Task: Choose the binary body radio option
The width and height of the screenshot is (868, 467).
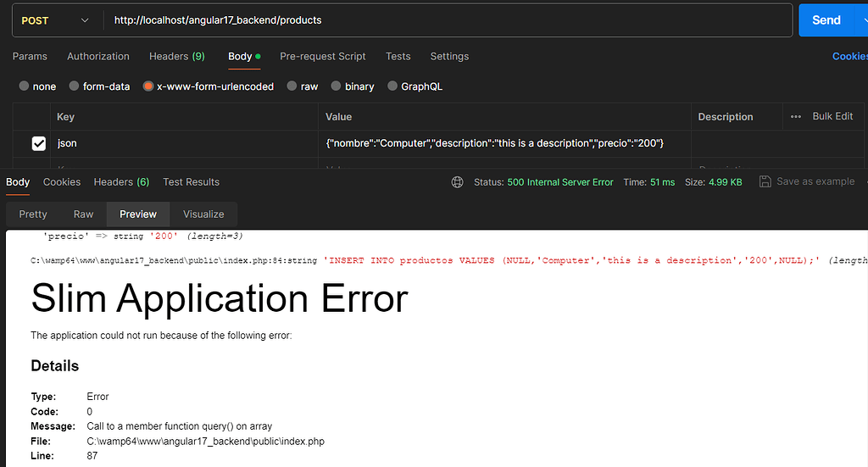Action: coord(337,86)
